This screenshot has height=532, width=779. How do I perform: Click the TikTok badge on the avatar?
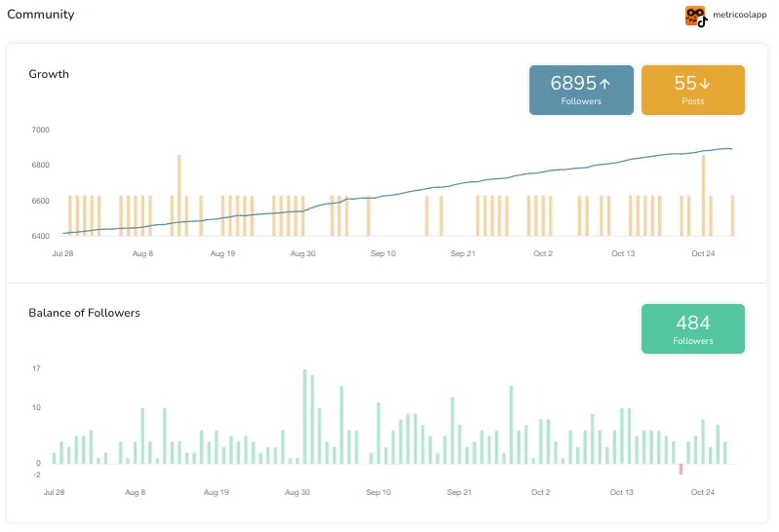(x=702, y=21)
